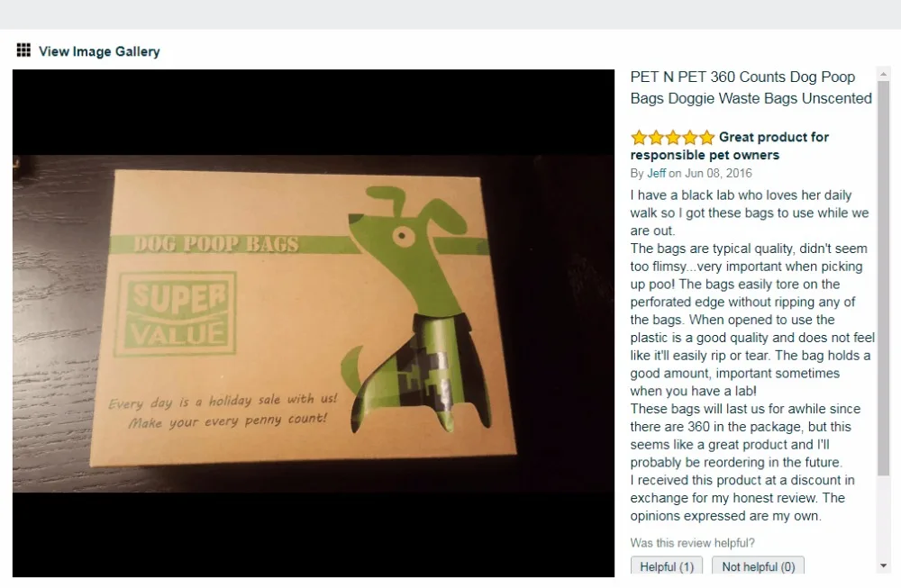901x588 pixels.
Task: Mark the review as Helpful
Action: pyautogui.click(x=667, y=566)
